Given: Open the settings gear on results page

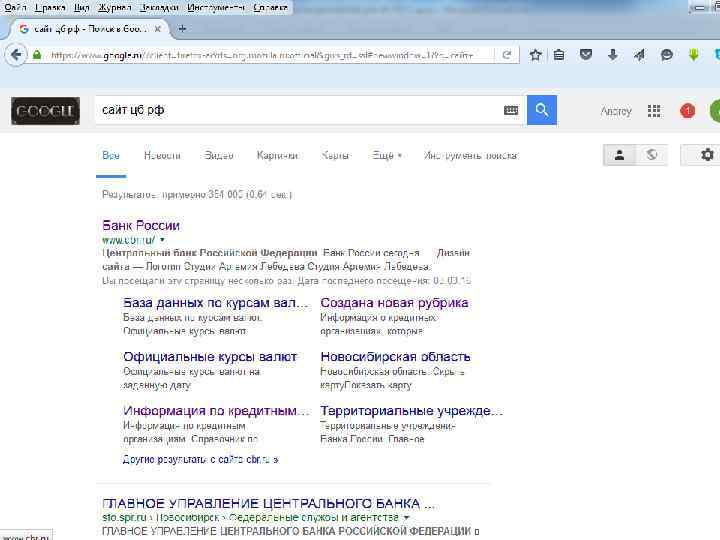Looking at the screenshot, I should (x=707, y=155).
